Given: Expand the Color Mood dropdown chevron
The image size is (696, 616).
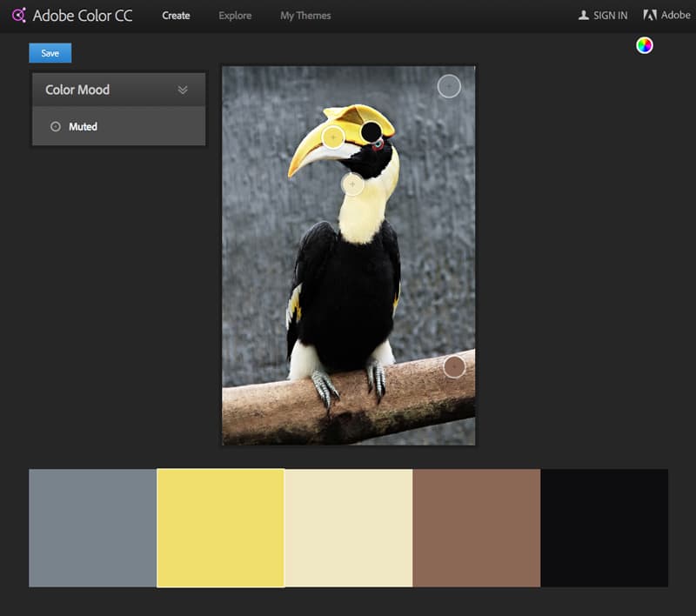Looking at the screenshot, I should coord(183,90).
